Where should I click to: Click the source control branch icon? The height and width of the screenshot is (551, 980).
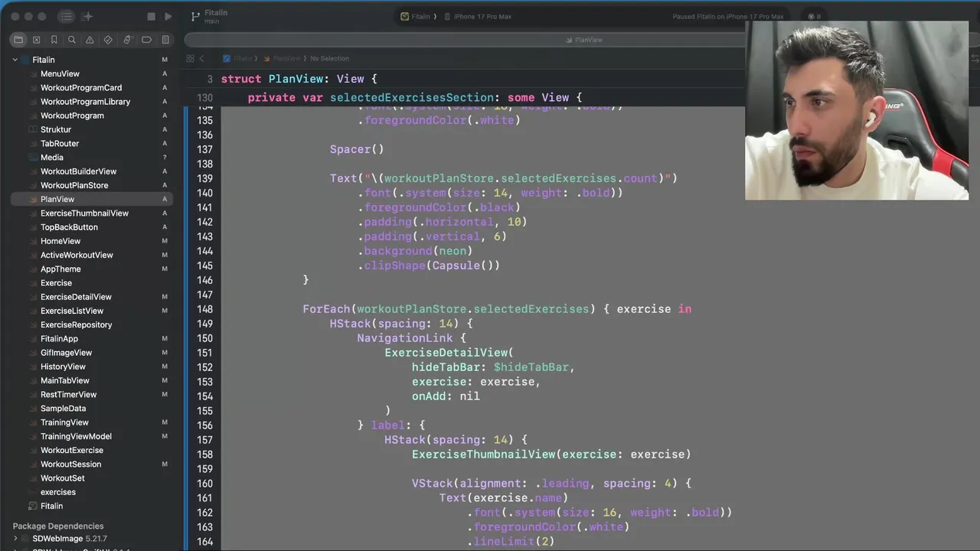coord(196,16)
